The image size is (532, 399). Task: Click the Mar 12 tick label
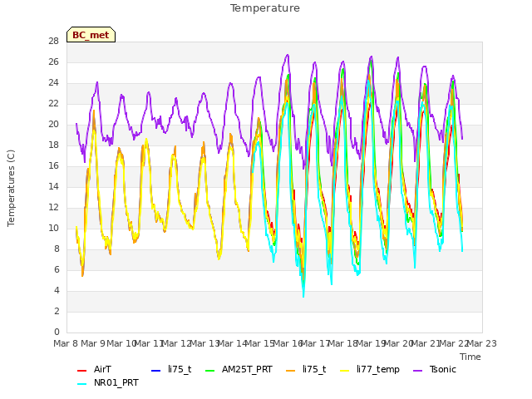tap(177, 343)
